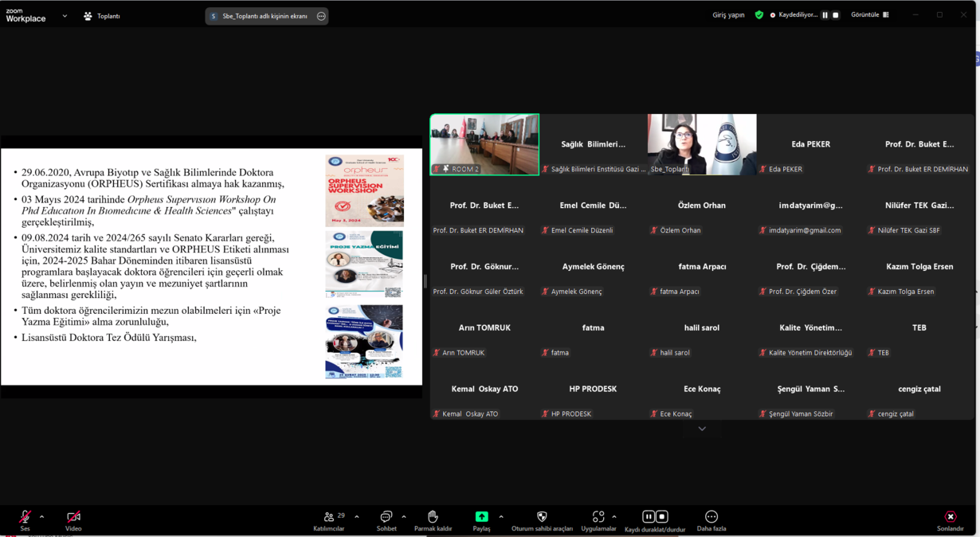This screenshot has height=537, width=980.
Task: Open Oturum sahibi araçları host tools
Action: 542,518
